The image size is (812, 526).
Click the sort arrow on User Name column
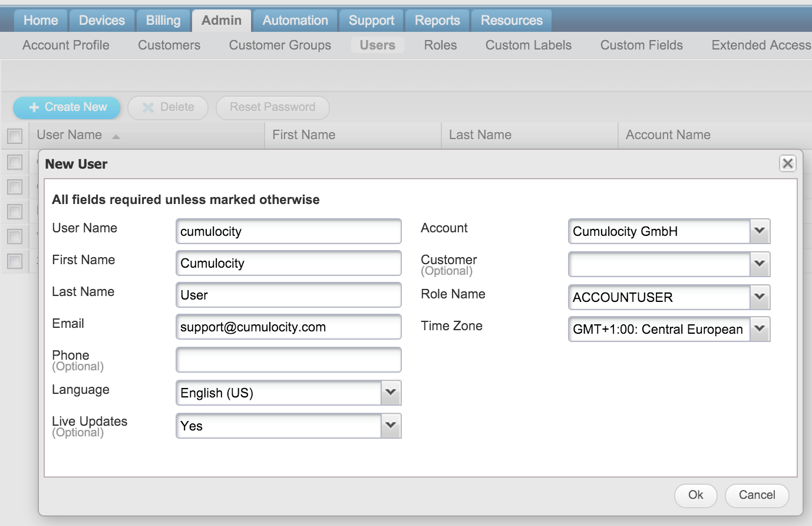click(x=115, y=136)
